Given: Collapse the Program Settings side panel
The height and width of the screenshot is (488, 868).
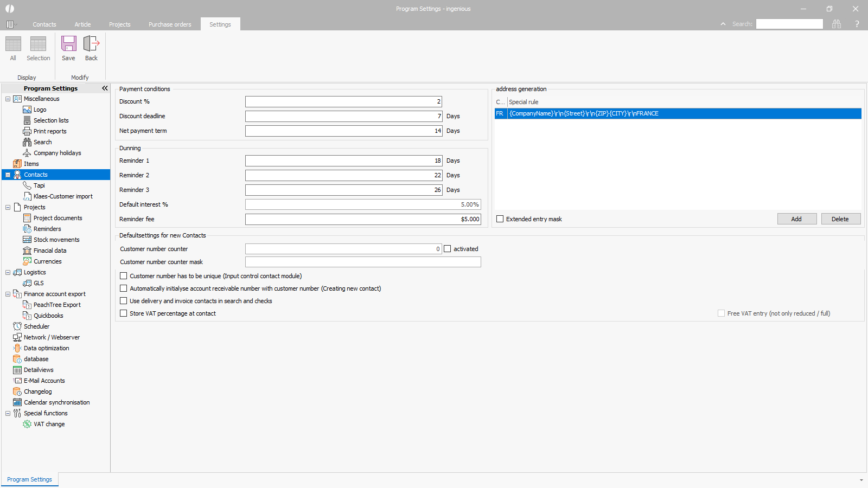Looking at the screenshot, I should (105, 88).
